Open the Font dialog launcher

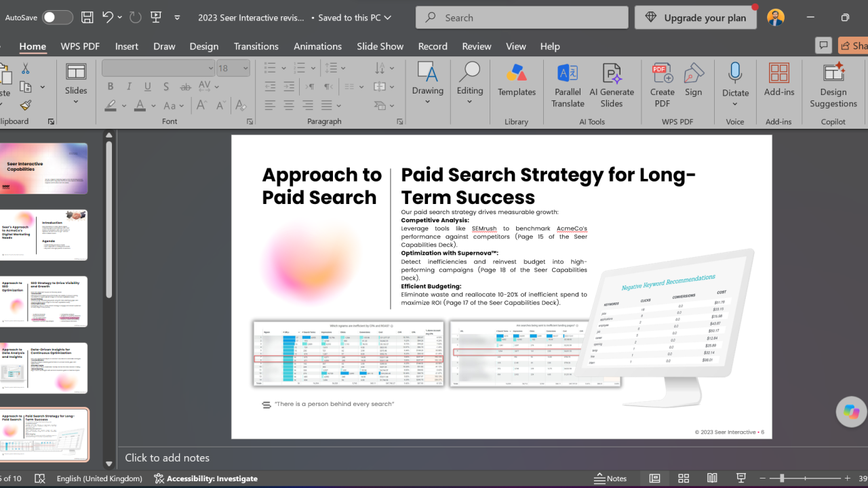[x=250, y=121]
